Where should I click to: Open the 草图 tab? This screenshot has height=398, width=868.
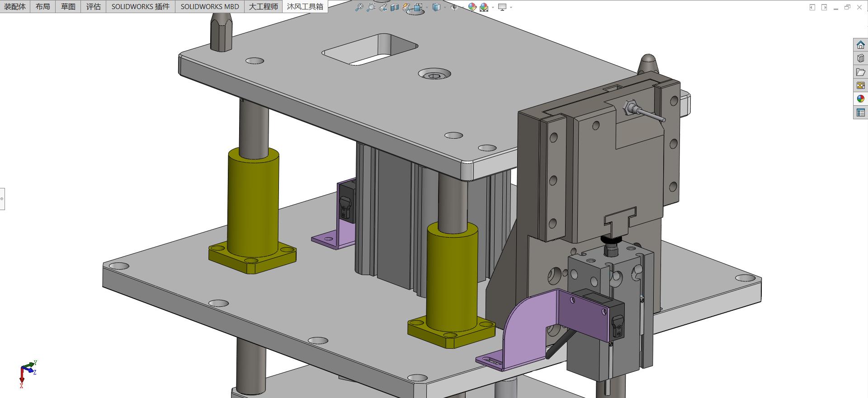(68, 6)
